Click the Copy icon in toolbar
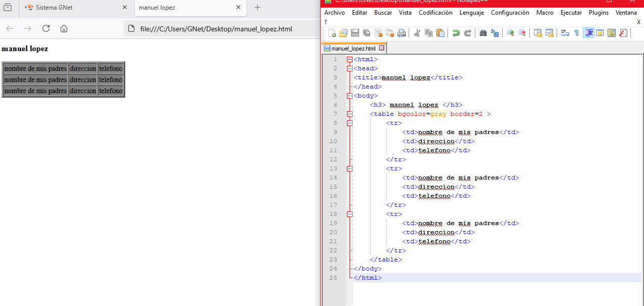The width and height of the screenshot is (644, 306). tap(429, 33)
